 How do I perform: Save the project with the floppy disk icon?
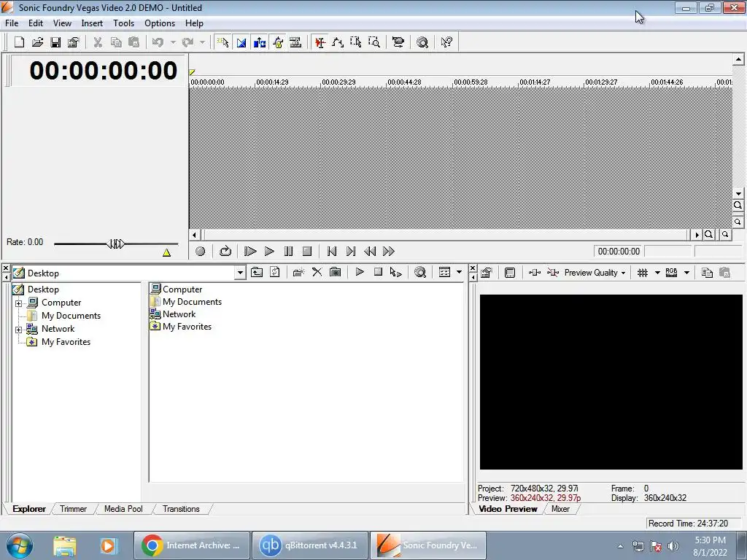point(55,42)
